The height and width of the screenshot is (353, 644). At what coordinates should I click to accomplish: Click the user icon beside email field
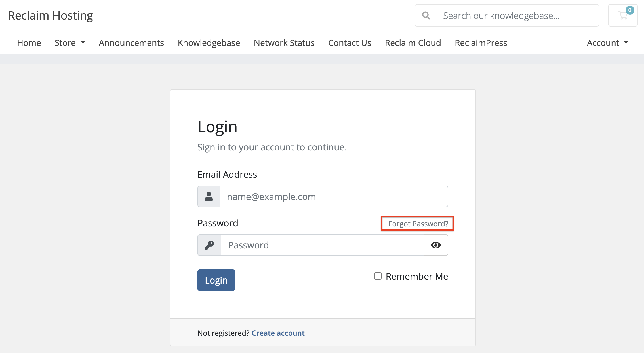tap(209, 196)
